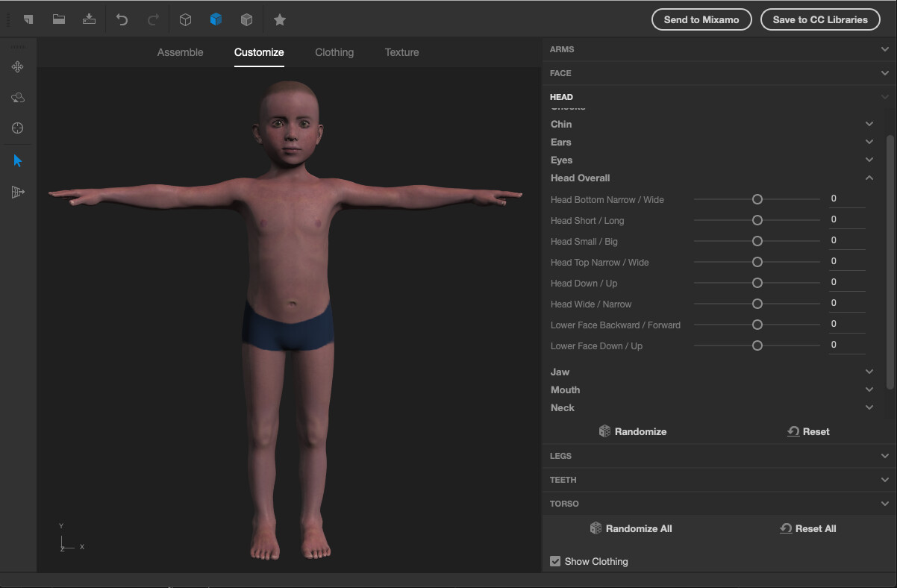Click the XY axis gizmo in the viewport
Screen dimensions: 897x588
(71, 537)
